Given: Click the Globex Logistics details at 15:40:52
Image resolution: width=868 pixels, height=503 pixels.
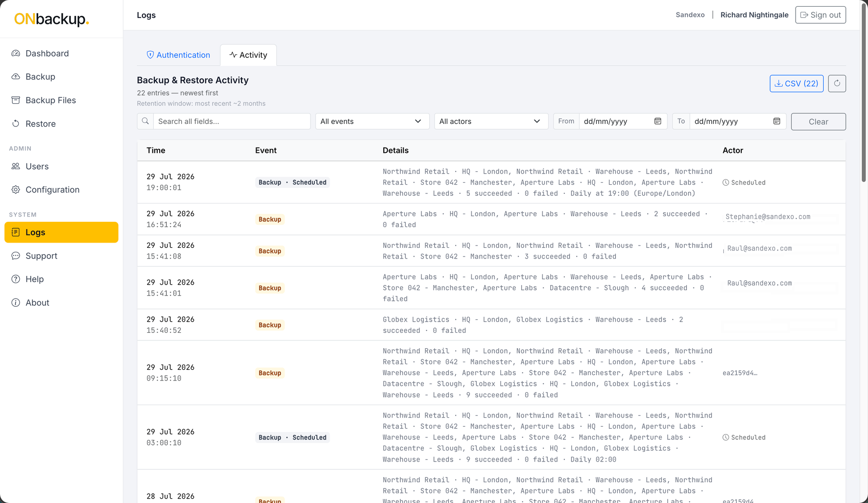Looking at the screenshot, I should [533, 325].
